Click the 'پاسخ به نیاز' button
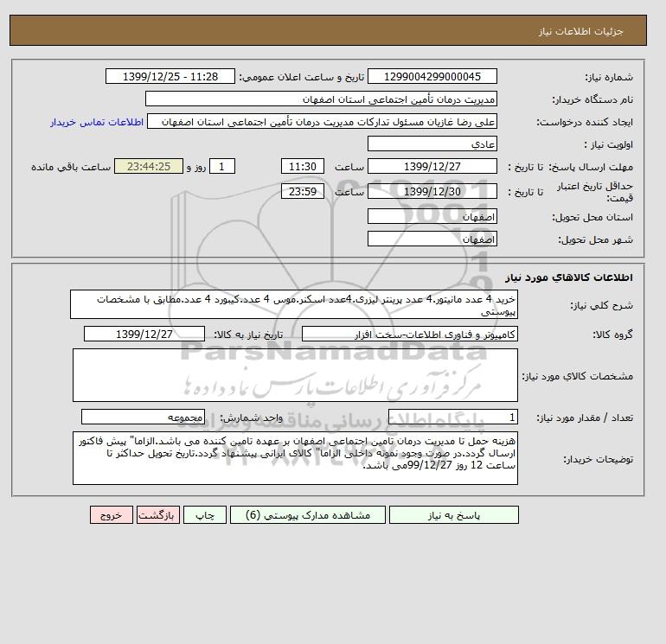The image size is (666, 644). 453,514
